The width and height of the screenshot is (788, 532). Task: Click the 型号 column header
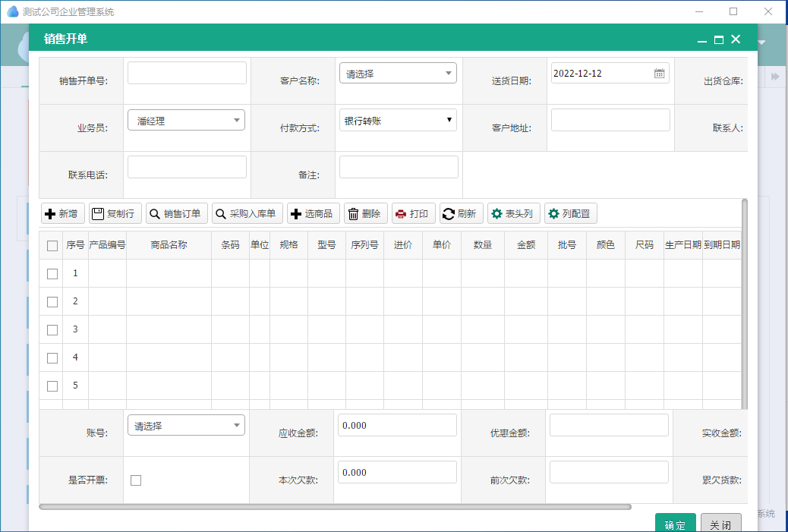[326, 245]
